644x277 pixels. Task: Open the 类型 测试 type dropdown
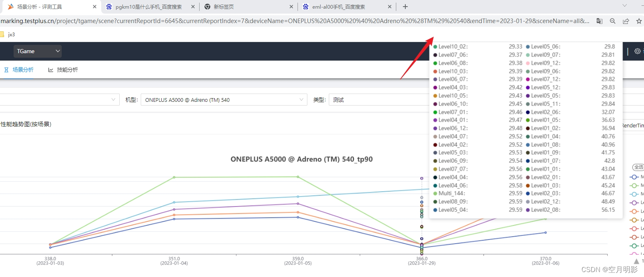pos(370,99)
